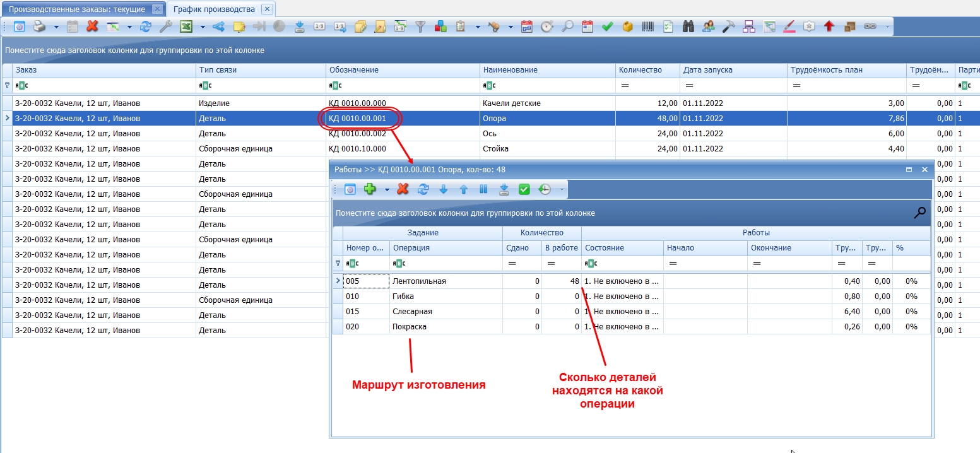Screen dimensions: 980x453
Task: Sort by the Дата запуска column header
Action: click(733, 70)
